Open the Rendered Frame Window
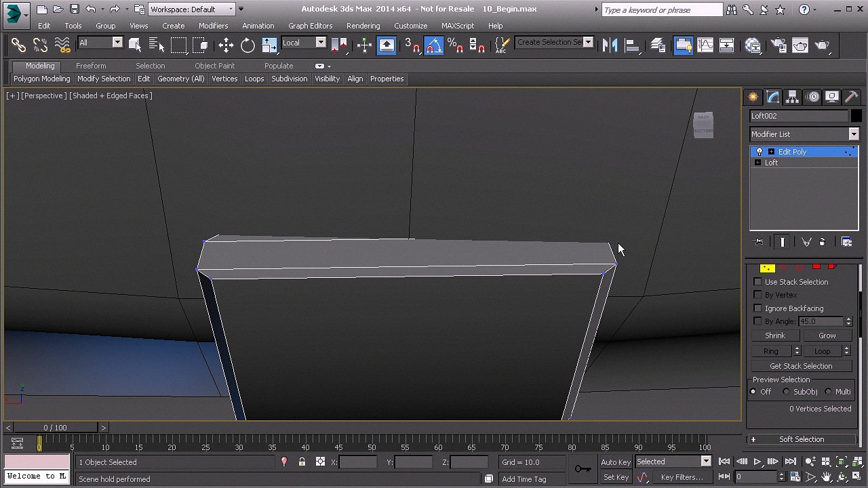Image resolution: width=868 pixels, height=488 pixels. click(800, 45)
